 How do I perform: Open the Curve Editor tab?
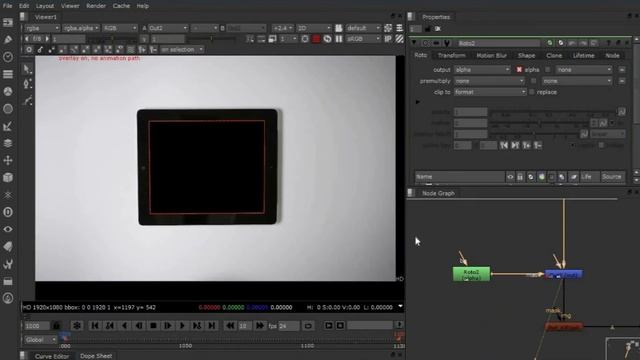[x=51, y=356]
